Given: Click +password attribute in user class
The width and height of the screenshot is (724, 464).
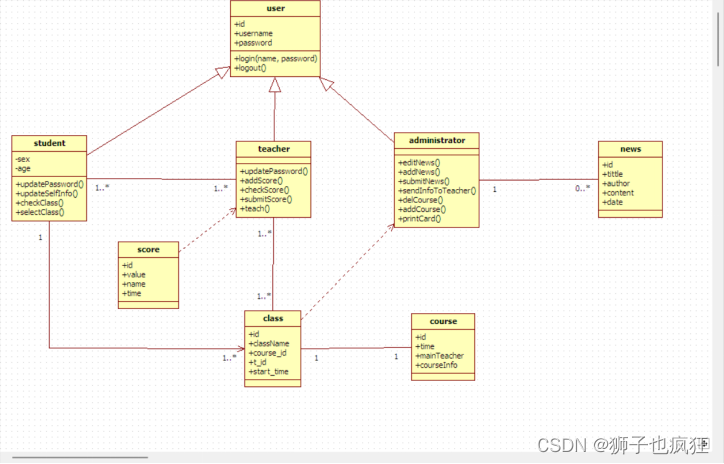Looking at the screenshot, I should coord(253,42).
